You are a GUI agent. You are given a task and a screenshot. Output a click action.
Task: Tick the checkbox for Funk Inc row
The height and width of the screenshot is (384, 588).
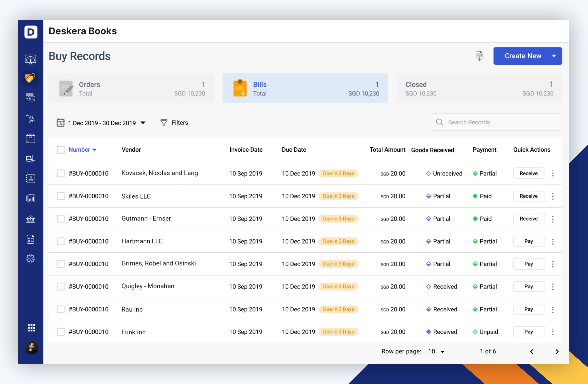pos(60,332)
